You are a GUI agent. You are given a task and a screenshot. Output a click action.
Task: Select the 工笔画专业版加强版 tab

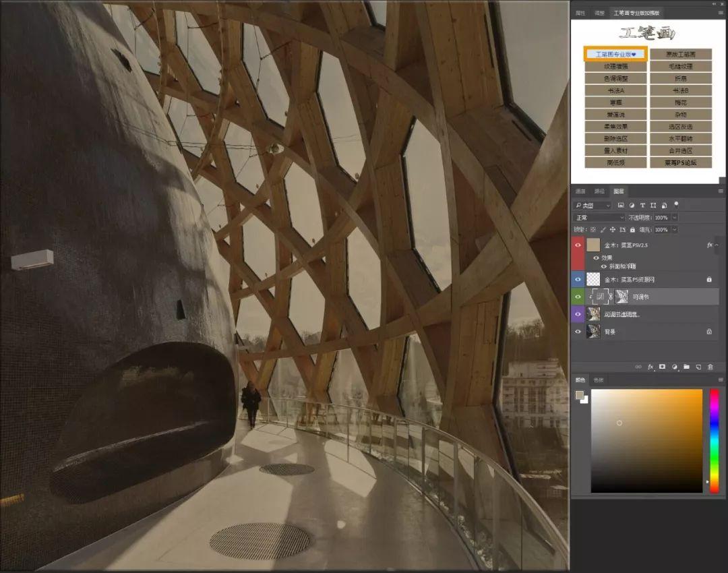tap(636, 13)
